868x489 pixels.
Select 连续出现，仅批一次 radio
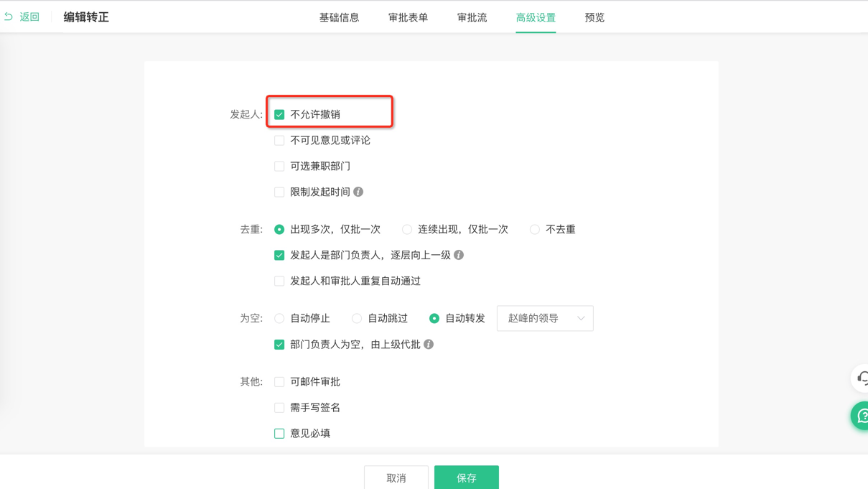(x=407, y=230)
